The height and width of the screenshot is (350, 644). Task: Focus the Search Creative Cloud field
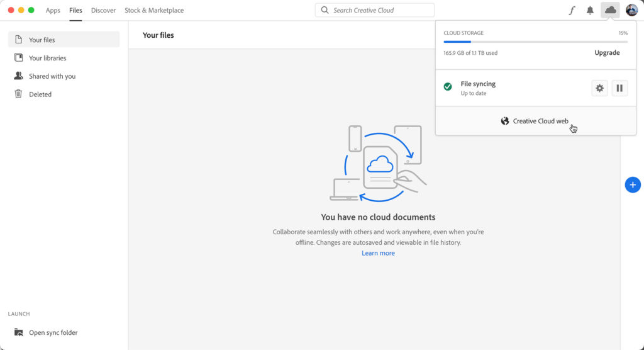click(x=375, y=10)
